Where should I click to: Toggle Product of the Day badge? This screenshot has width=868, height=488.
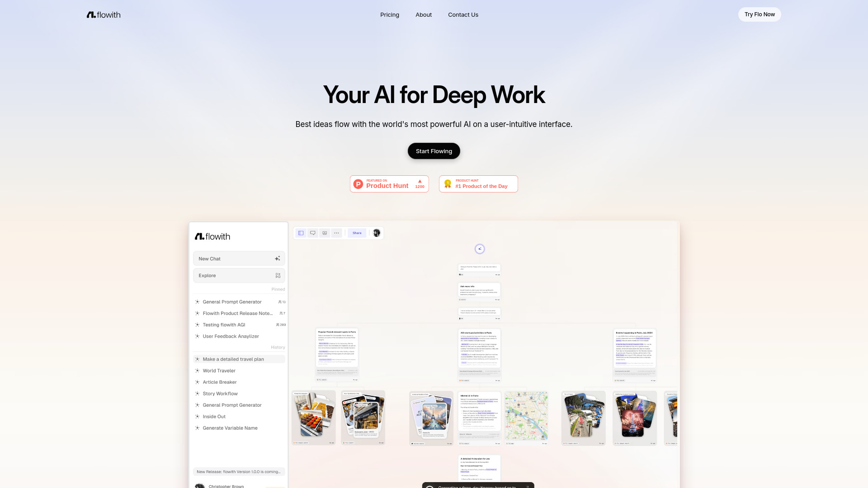click(478, 183)
